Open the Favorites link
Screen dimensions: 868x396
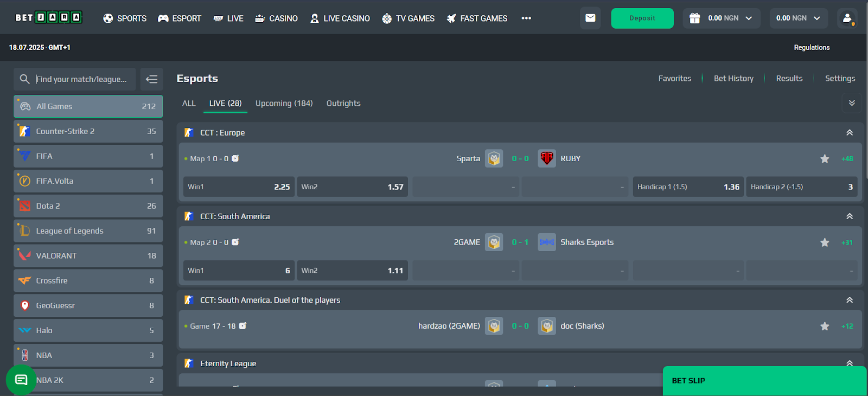pos(675,78)
